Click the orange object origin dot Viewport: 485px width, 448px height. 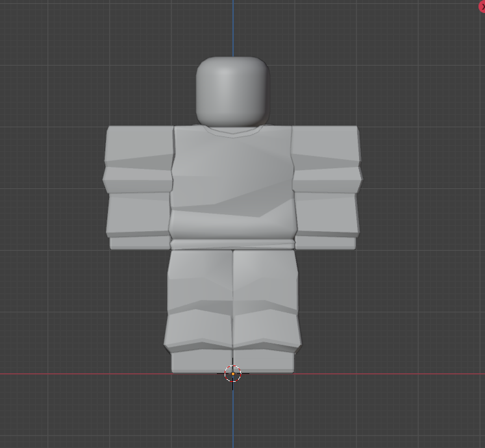233,373
